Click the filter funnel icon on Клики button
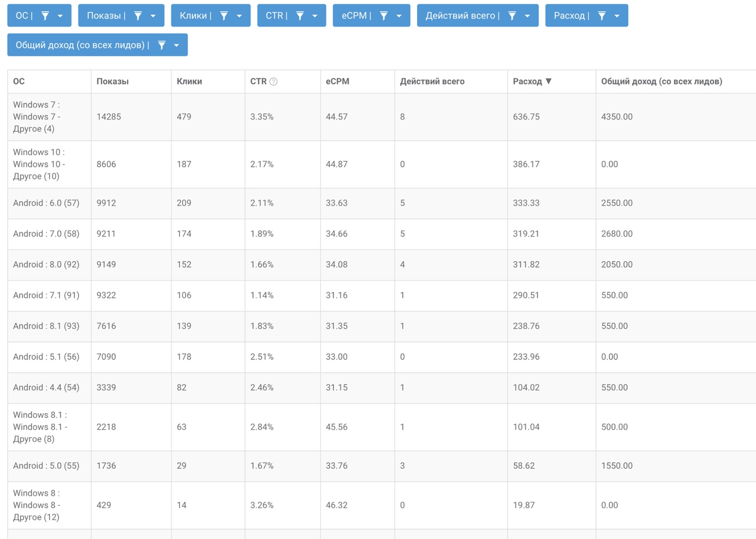This screenshot has height=539, width=756. point(224,16)
